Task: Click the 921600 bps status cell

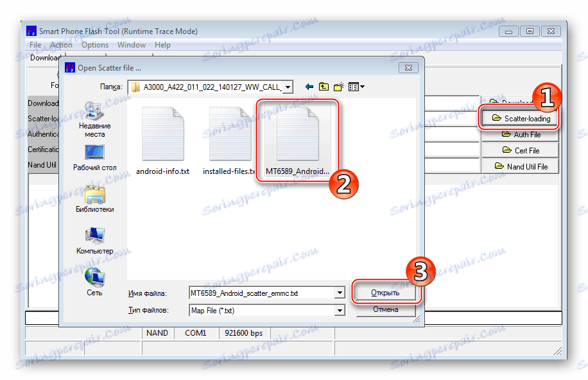Action: tap(244, 332)
